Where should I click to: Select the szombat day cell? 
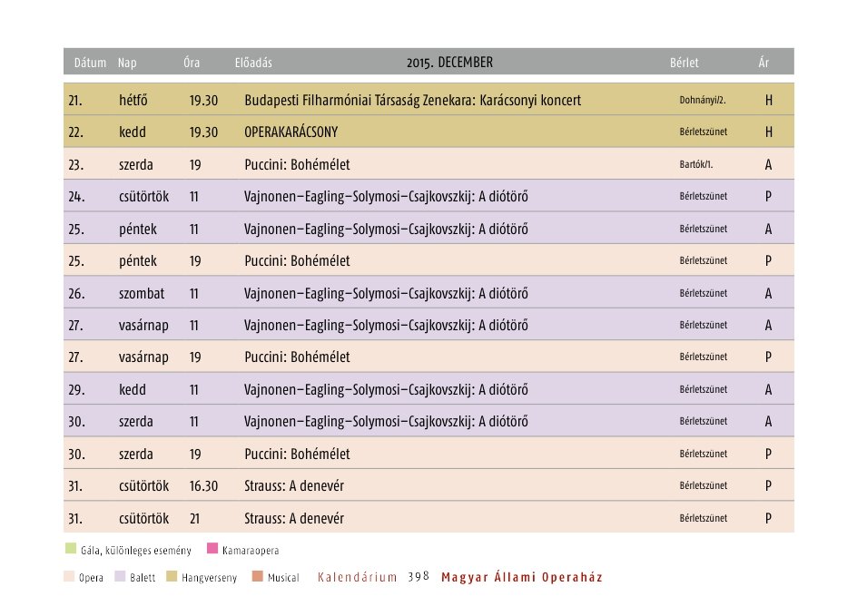139,293
